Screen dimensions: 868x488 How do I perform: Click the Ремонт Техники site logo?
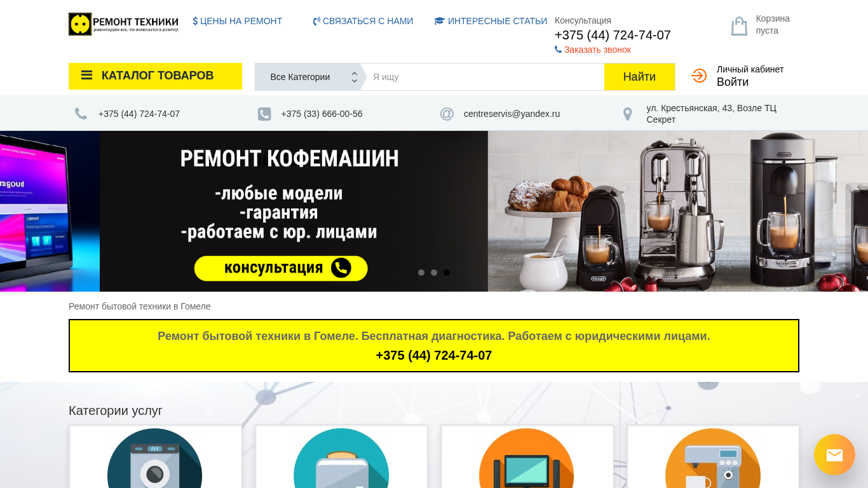pyautogui.click(x=124, y=24)
